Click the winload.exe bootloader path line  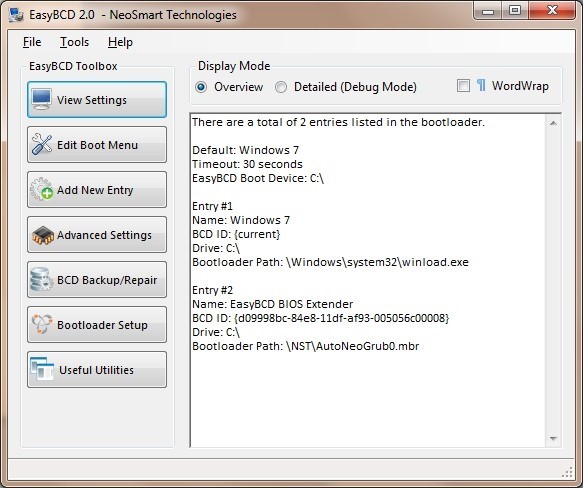coord(330,262)
